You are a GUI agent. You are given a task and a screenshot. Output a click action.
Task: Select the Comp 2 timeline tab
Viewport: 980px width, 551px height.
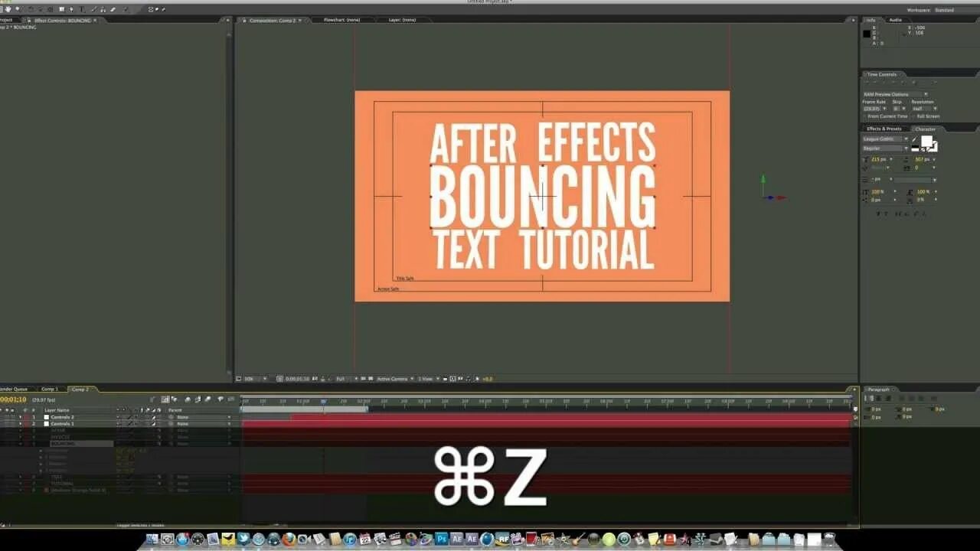(x=80, y=389)
